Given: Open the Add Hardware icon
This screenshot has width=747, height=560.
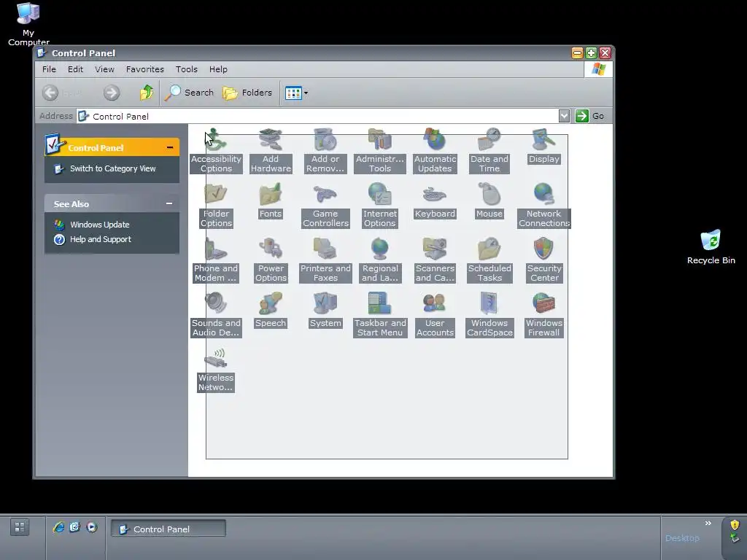Looking at the screenshot, I should [x=271, y=150].
